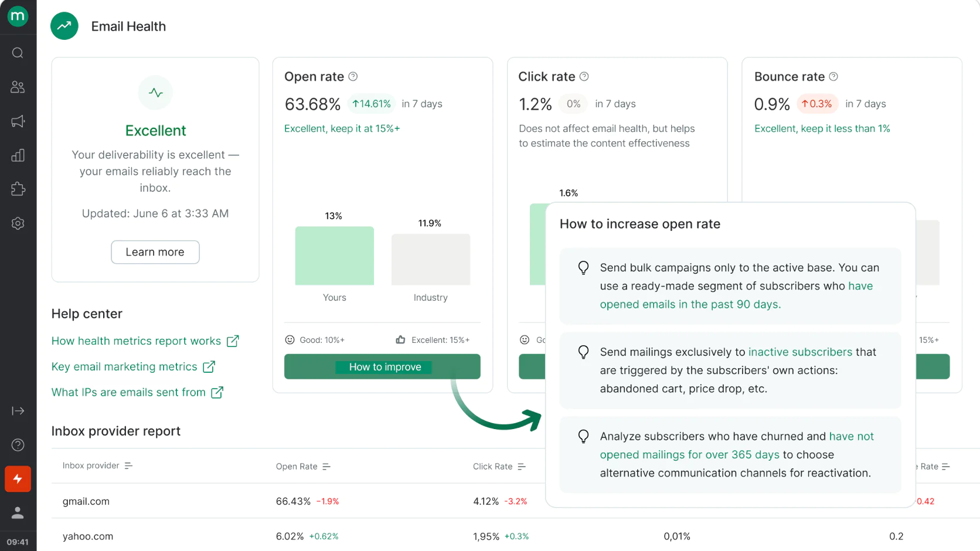Click info icon next to Open rate
980x551 pixels.
[x=353, y=77]
